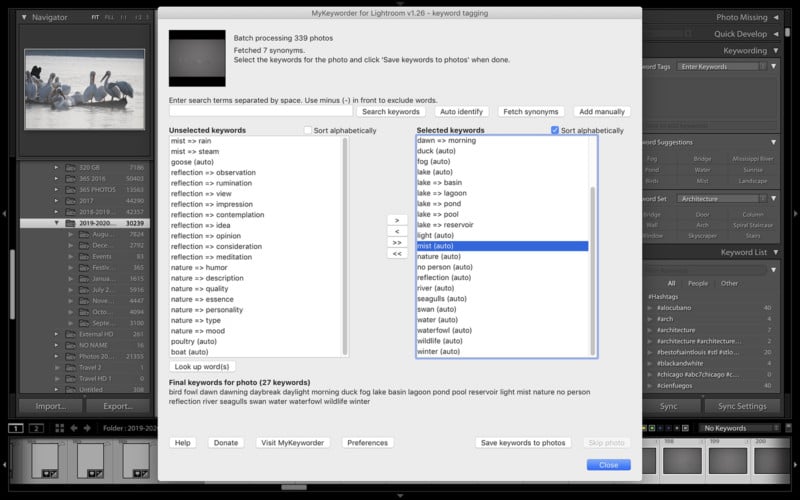Open Help in the MyKeyworder dialog
Viewport: 800px width, 500px height.
183,443
